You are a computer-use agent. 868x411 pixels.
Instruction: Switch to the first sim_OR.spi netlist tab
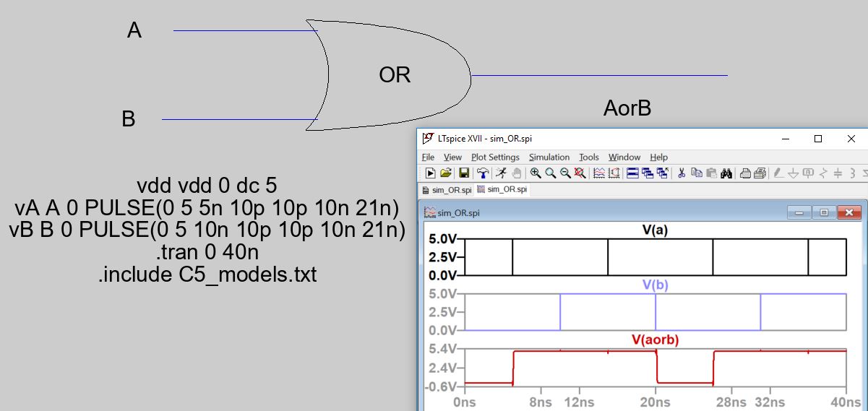point(447,190)
